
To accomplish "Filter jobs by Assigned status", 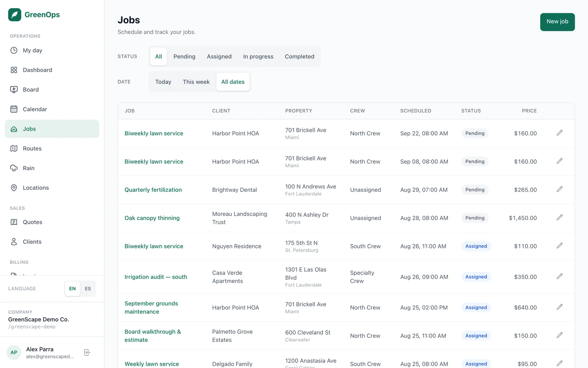I will tap(219, 56).
